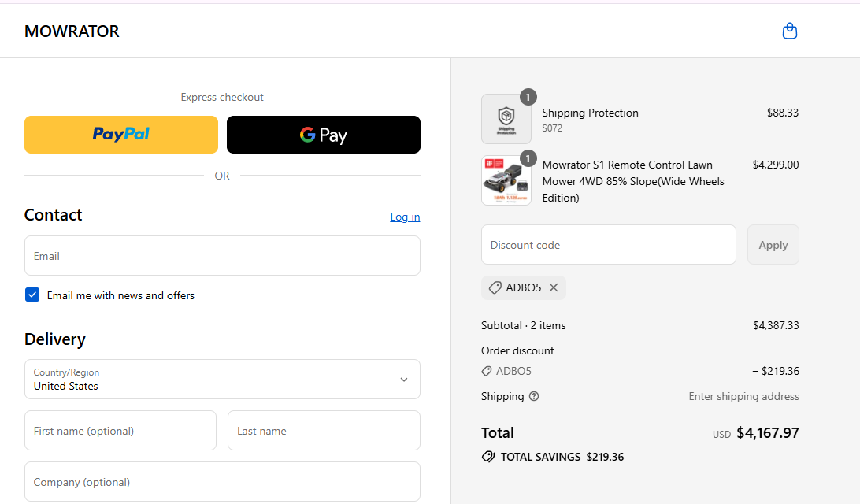860x504 pixels.
Task: Click the Subtotal 2 items label
Action: click(x=523, y=325)
